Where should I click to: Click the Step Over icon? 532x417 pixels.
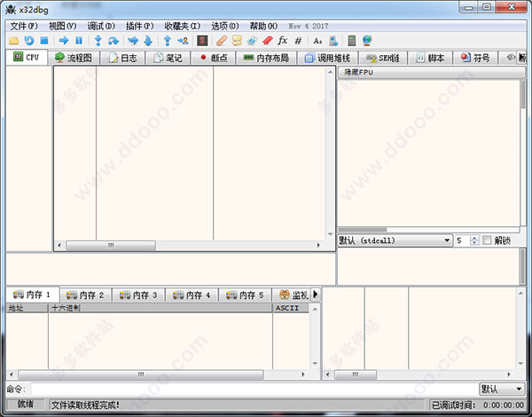pyautogui.click(x=113, y=41)
